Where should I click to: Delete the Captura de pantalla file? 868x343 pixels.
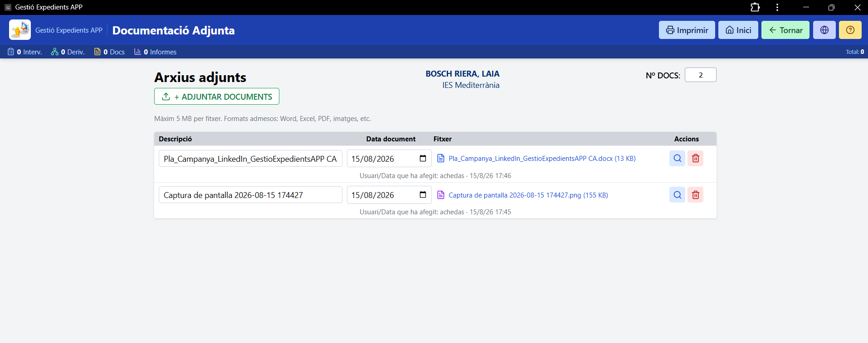[x=695, y=195]
